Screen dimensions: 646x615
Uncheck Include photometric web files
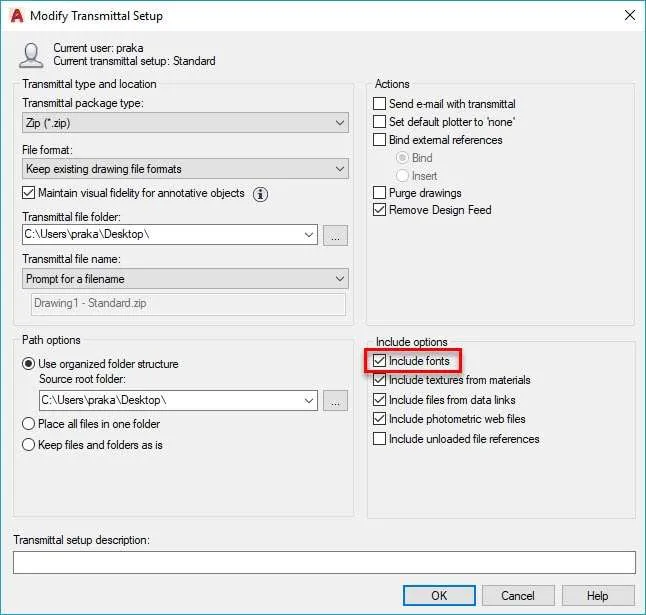[x=379, y=419]
